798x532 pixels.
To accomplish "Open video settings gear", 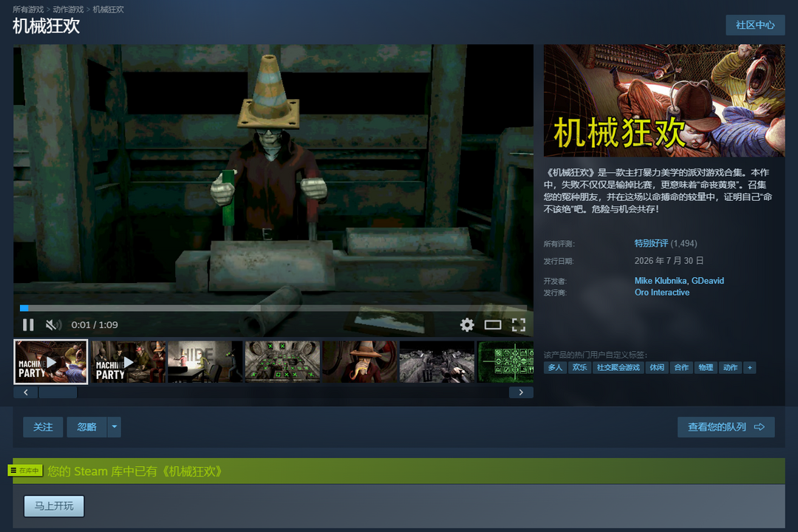I will pos(467,325).
